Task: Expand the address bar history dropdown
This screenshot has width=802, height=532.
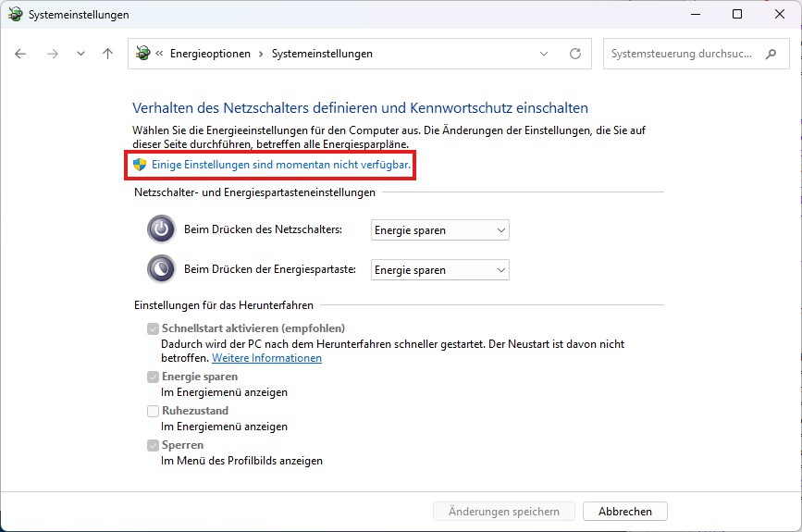Action: (x=544, y=54)
